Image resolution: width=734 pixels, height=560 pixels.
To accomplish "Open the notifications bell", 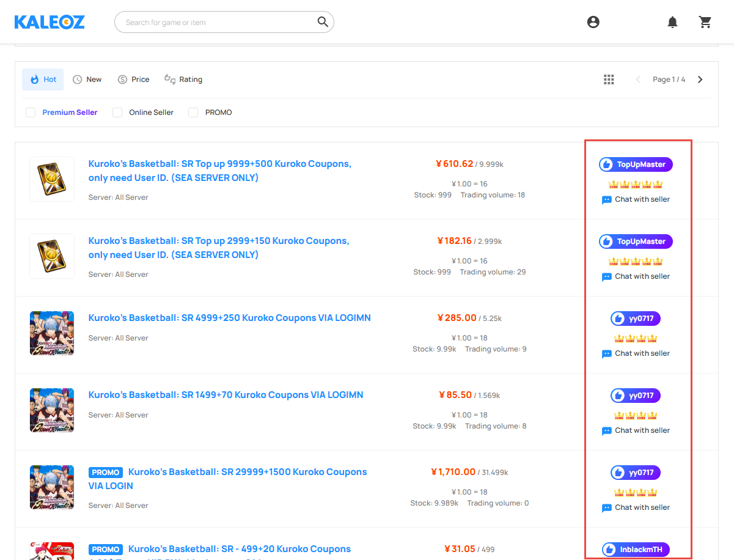I will (x=672, y=23).
